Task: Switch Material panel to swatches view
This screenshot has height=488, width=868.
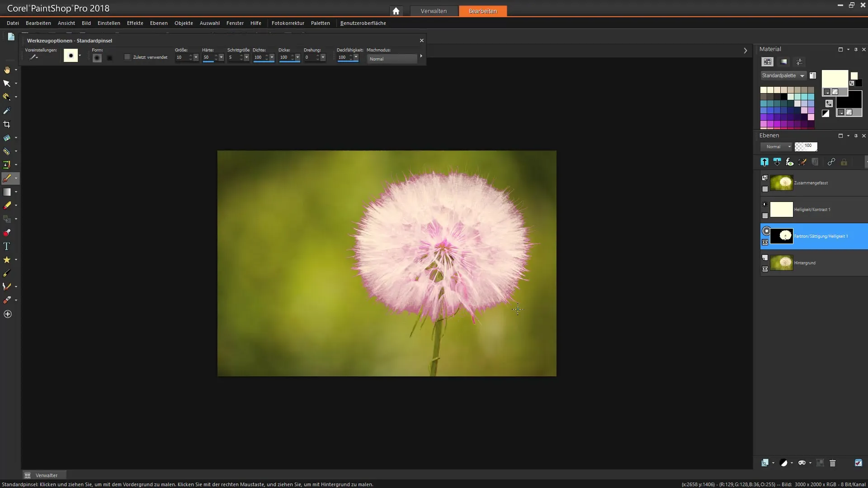Action: pos(768,62)
